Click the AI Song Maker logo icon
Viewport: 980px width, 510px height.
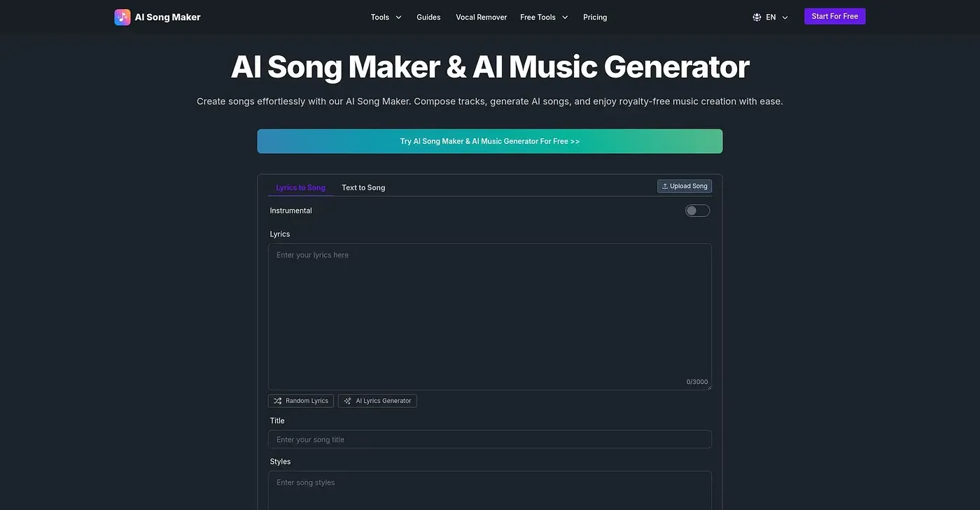[122, 17]
